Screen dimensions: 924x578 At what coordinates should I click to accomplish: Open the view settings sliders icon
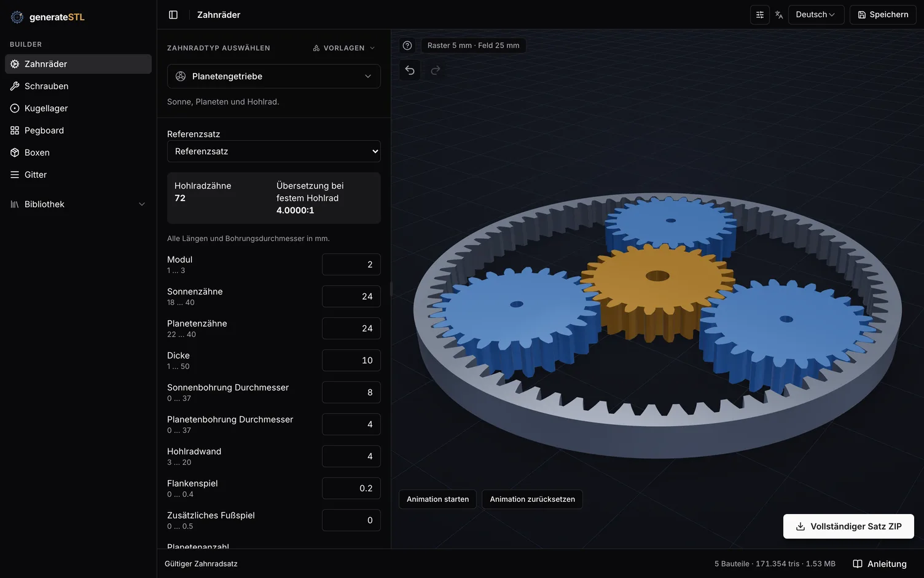coord(760,15)
